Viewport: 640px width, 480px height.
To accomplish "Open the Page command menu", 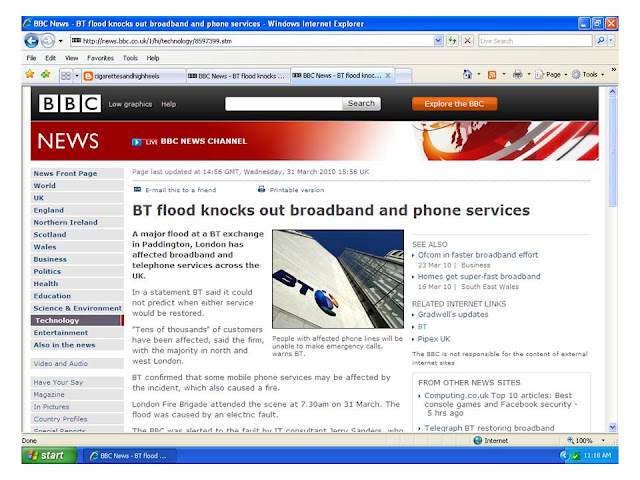I will click(551, 74).
